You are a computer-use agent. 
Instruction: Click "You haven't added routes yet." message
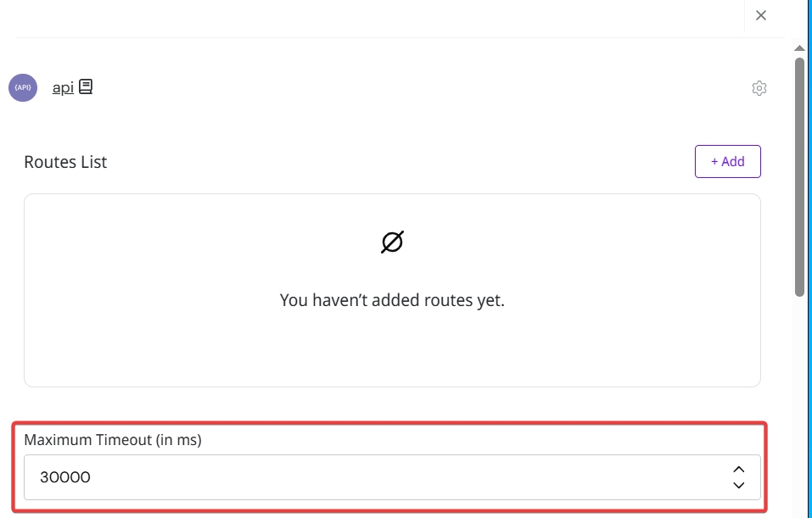pos(392,300)
